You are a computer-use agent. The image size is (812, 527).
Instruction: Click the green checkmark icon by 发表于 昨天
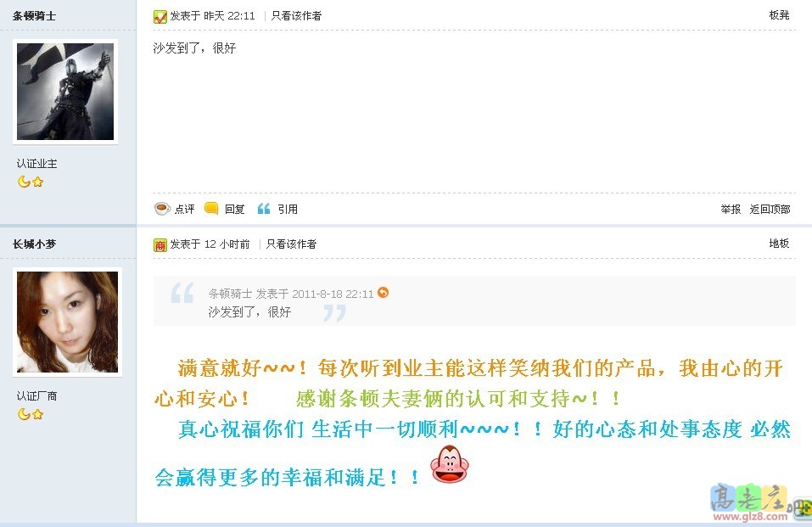coord(160,17)
